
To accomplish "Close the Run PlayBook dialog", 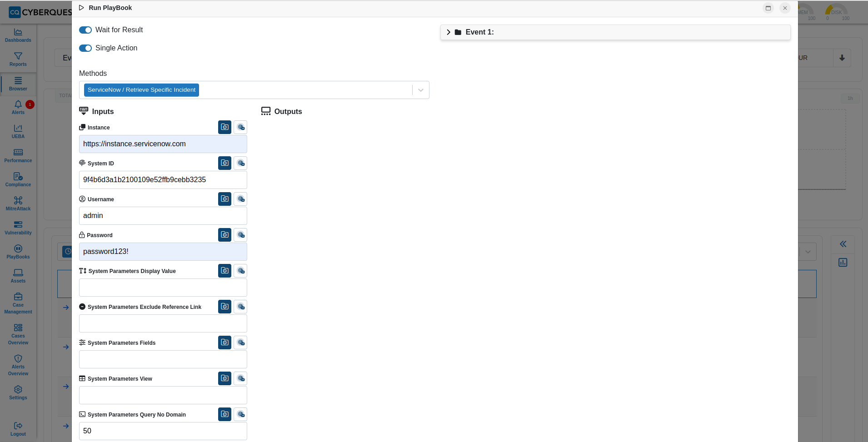I will coord(785,8).
